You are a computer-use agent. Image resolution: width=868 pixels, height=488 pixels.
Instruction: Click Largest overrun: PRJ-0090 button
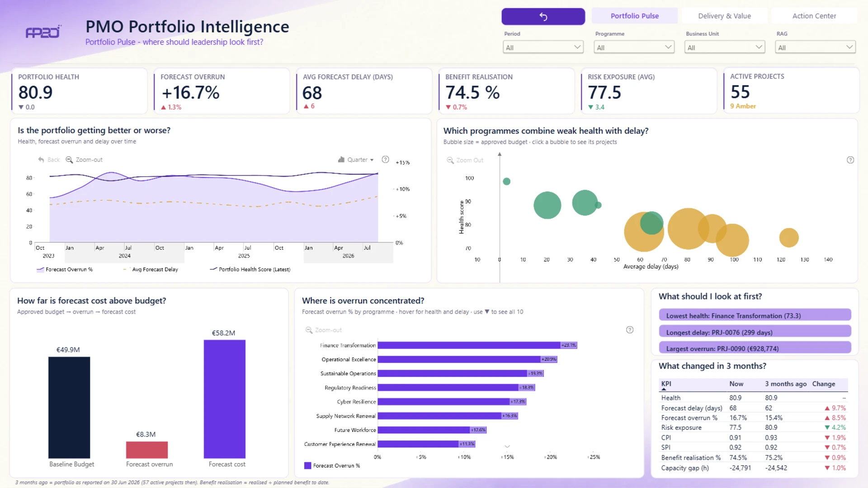755,348
